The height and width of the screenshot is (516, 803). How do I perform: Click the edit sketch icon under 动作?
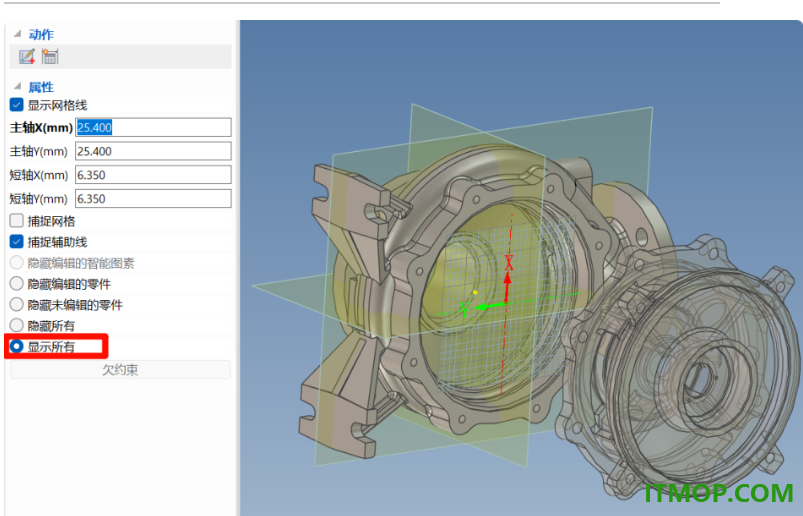[27, 56]
